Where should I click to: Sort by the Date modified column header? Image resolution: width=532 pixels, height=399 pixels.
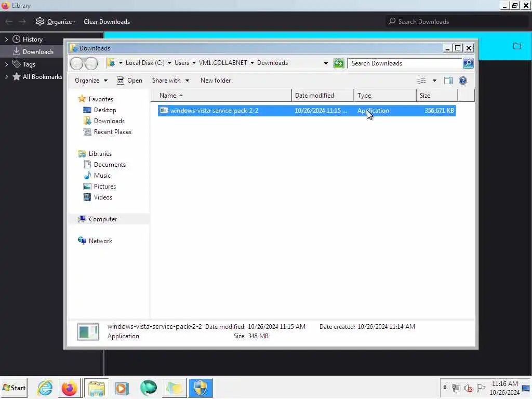tap(322, 96)
